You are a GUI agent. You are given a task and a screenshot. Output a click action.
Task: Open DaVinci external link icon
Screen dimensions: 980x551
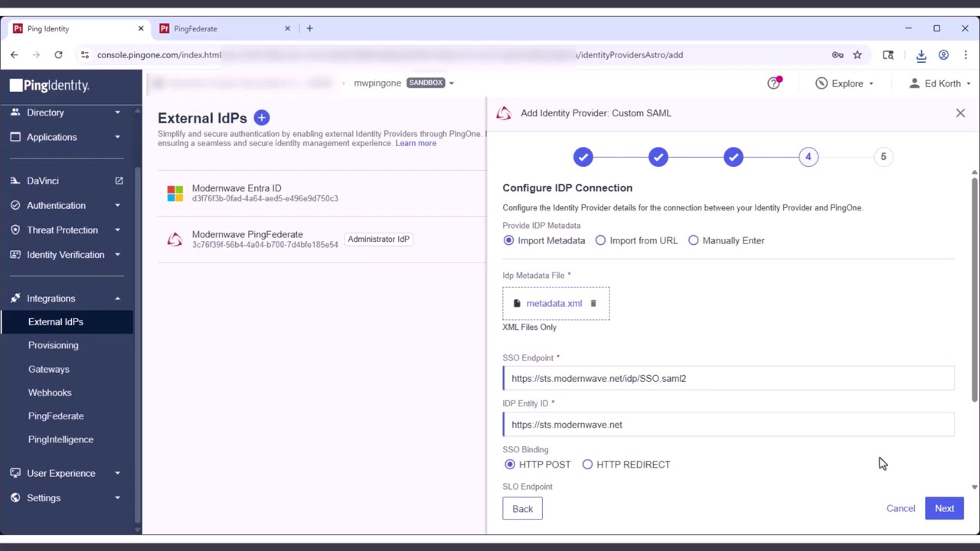(119, 181)
